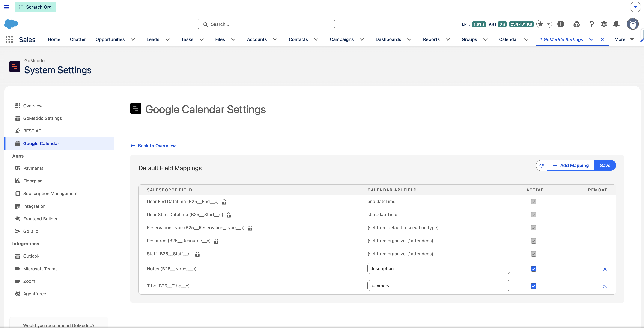Expand the Leads nav dropdown chevron

[167, 39]
